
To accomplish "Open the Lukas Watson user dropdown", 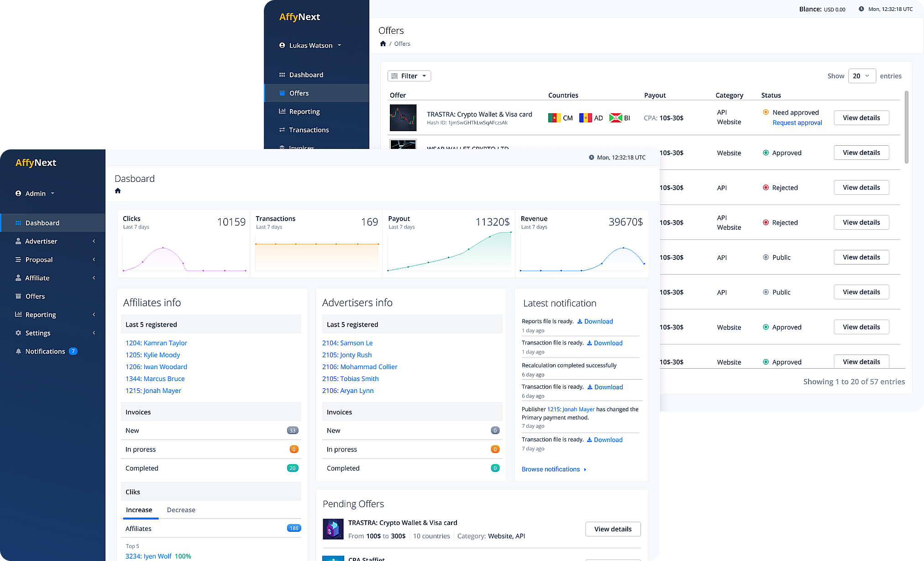I will (x=310, y=45).
